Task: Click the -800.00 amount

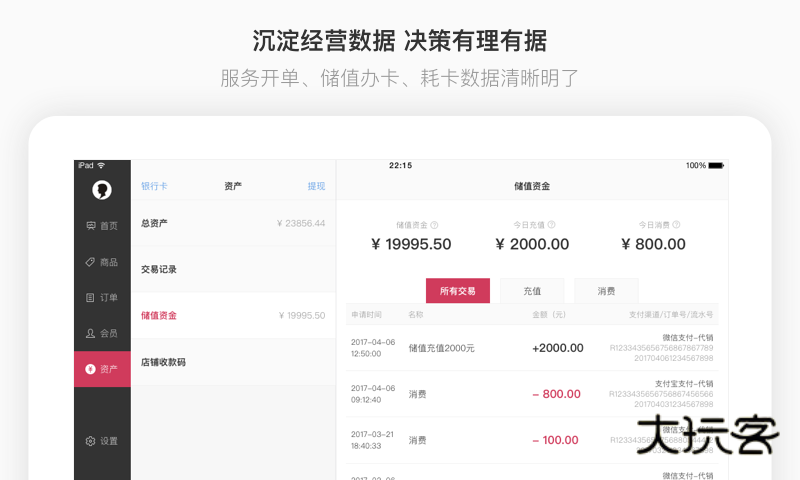Action: [x=556, y=394]
